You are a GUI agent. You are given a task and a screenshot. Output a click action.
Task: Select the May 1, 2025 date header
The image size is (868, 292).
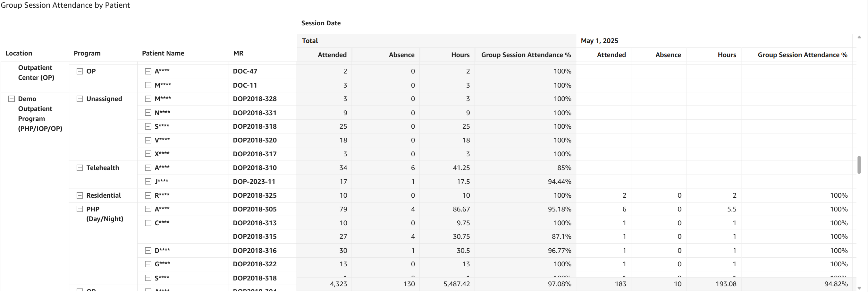[599, 41]
